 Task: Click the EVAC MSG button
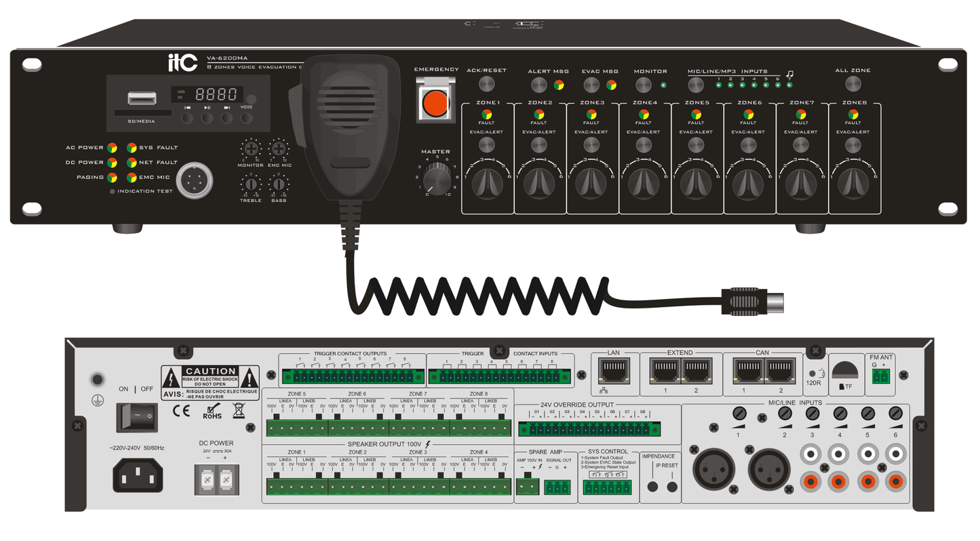pos(591,85)
